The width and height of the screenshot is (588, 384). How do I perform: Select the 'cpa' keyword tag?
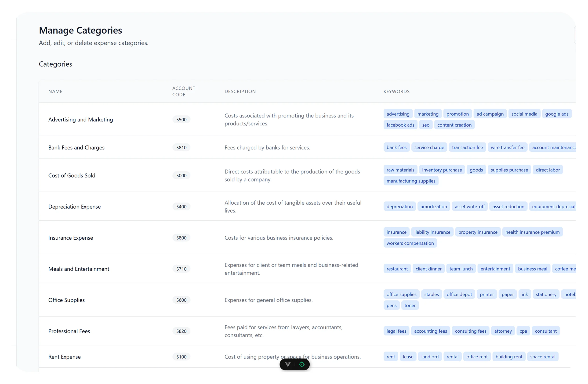pyautogui.click(x=523, y=331)
